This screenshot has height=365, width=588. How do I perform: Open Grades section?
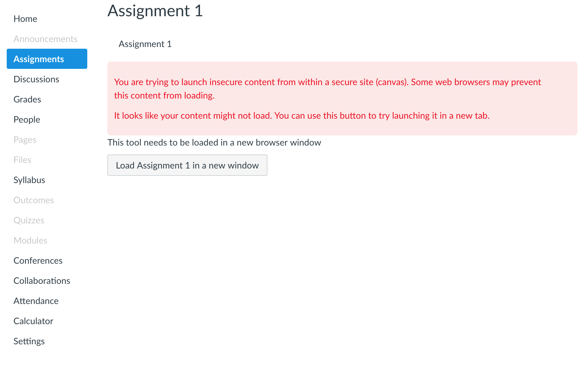tap(27, 99)
